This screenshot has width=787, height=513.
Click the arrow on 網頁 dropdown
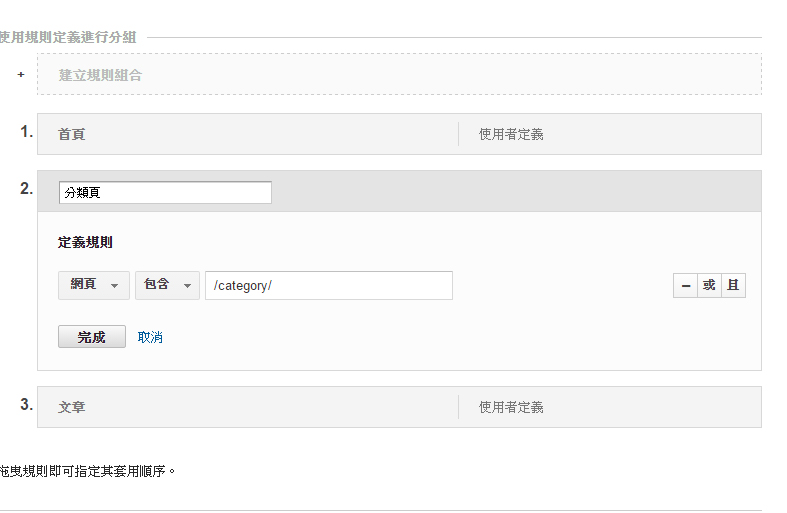point(114,286)
